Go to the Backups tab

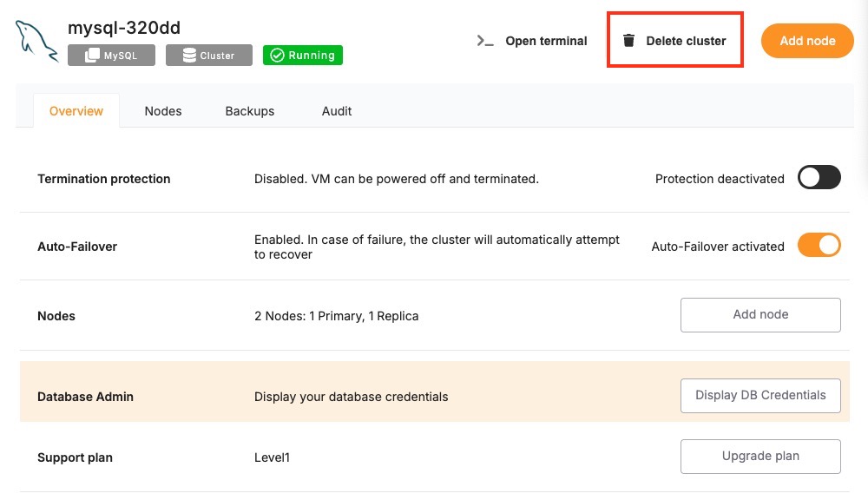tap(250, 111)
